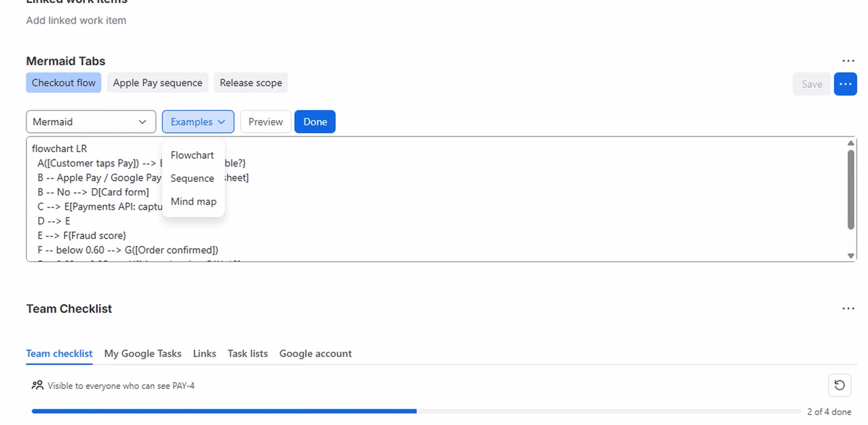Click the 'below 0.60' Order confirmed line
The height and width of the screenshot is (425, 868).
[x=128, y=250]
